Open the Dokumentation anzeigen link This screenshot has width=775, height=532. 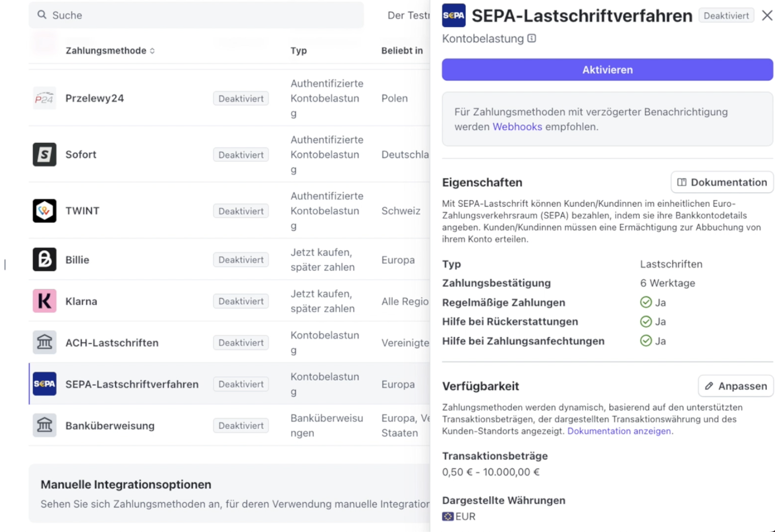click(x=619, y=431)
